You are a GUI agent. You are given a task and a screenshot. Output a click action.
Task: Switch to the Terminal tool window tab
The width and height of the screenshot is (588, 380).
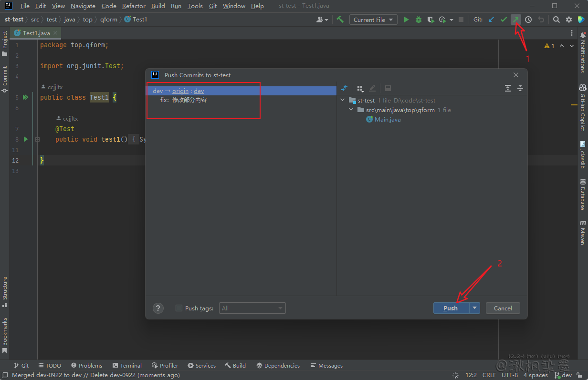[x=127, y=366]
